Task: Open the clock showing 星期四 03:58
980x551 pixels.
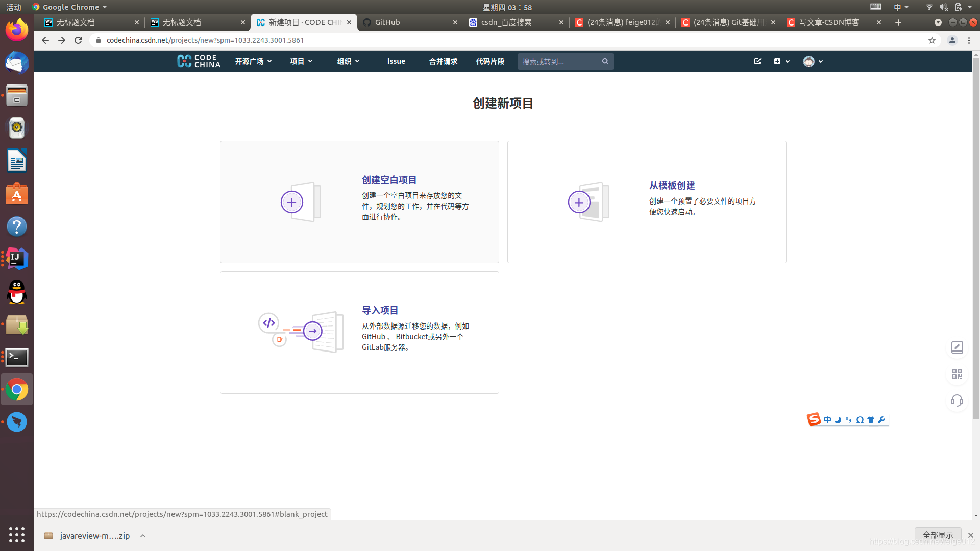Action: point(507,7)
